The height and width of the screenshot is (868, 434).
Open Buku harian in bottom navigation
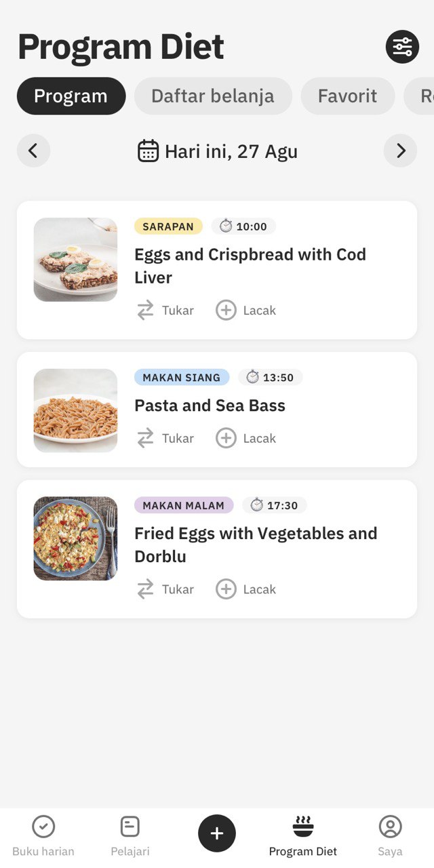point(43,837)
